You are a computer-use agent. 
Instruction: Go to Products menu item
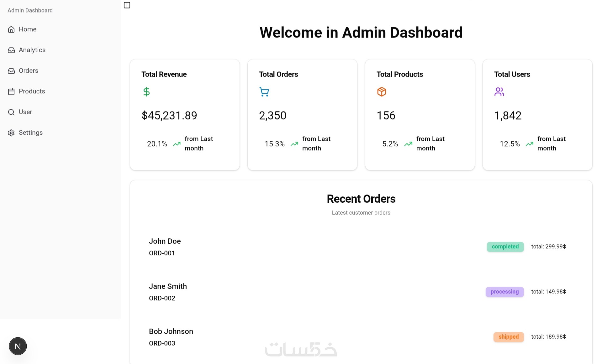click(32, 91)
